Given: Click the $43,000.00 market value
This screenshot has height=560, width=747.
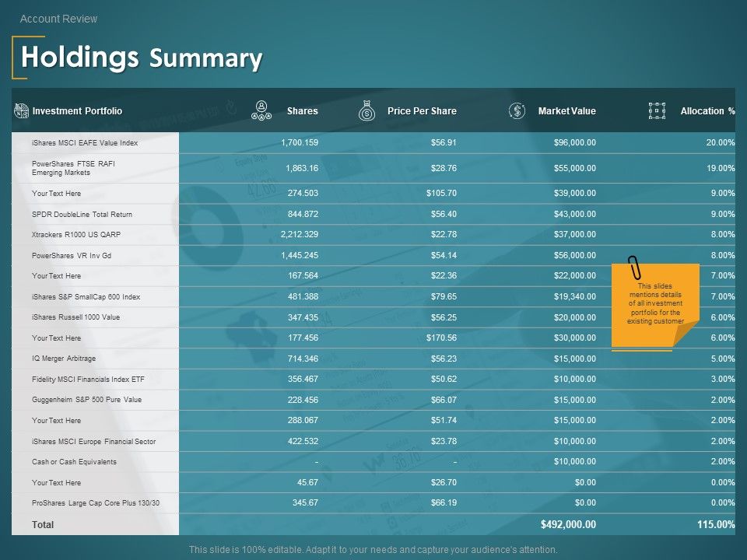Looking at the screenshot, I should coord(574,215).
